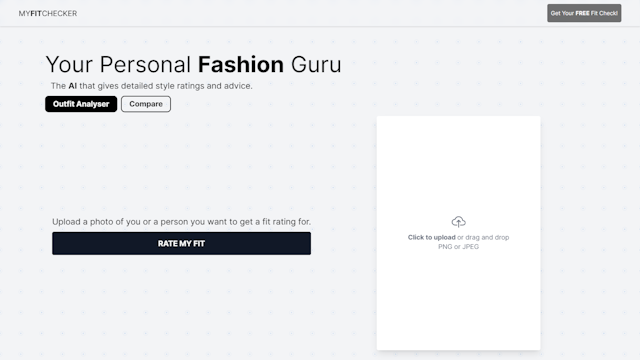Click the 'Click to upload' text
This screenshot has width=640, height=360.
coord(431,237)
